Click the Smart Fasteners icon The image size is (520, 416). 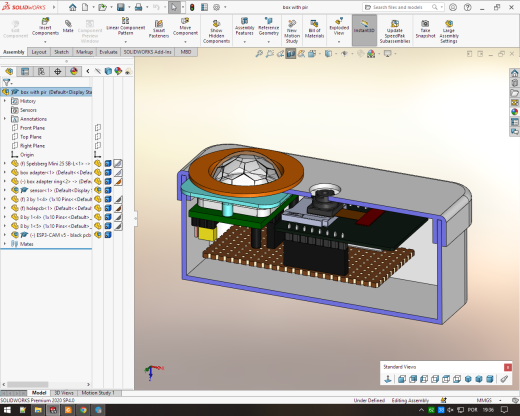coord(159,29)
